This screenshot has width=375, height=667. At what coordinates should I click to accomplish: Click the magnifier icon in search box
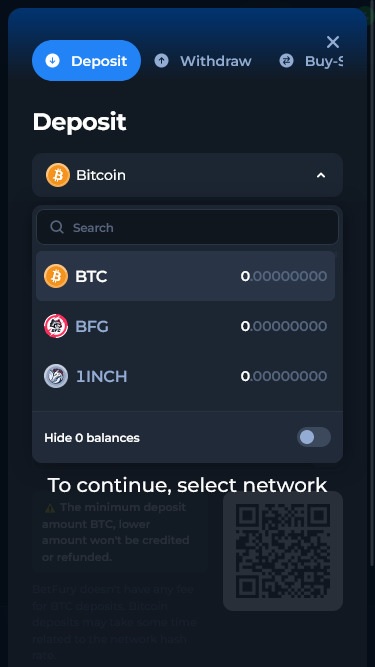tap(57, 227)
